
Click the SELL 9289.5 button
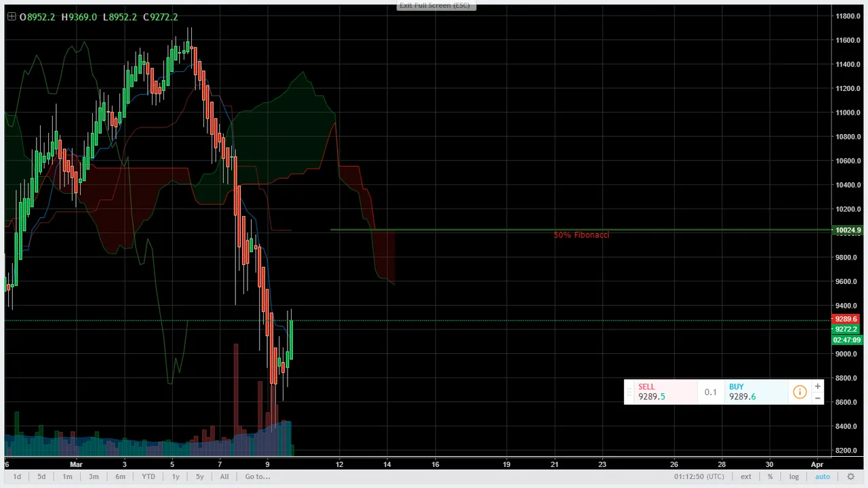point(666,392)
